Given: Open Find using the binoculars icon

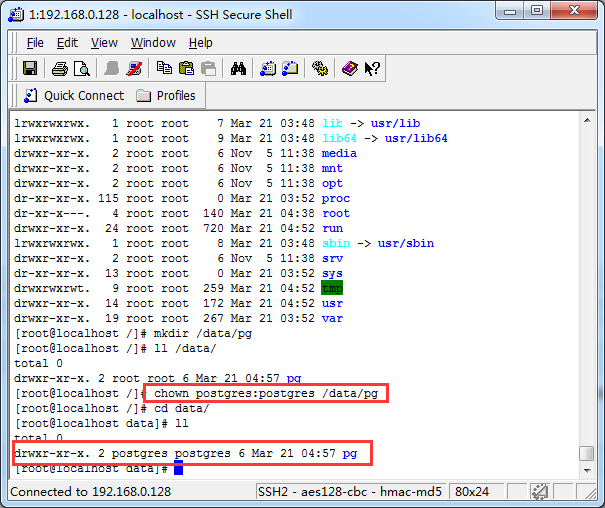Looking at the screenshot, I should [238, 69].
